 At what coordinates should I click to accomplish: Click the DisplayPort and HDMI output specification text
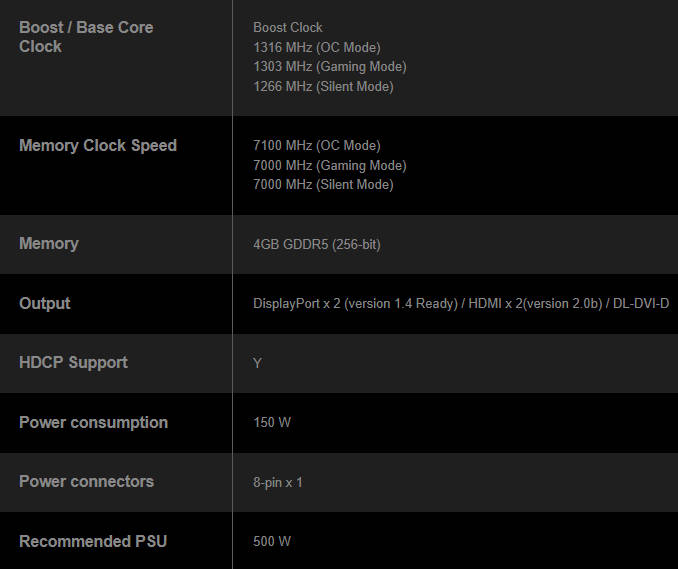click(461, 303)
